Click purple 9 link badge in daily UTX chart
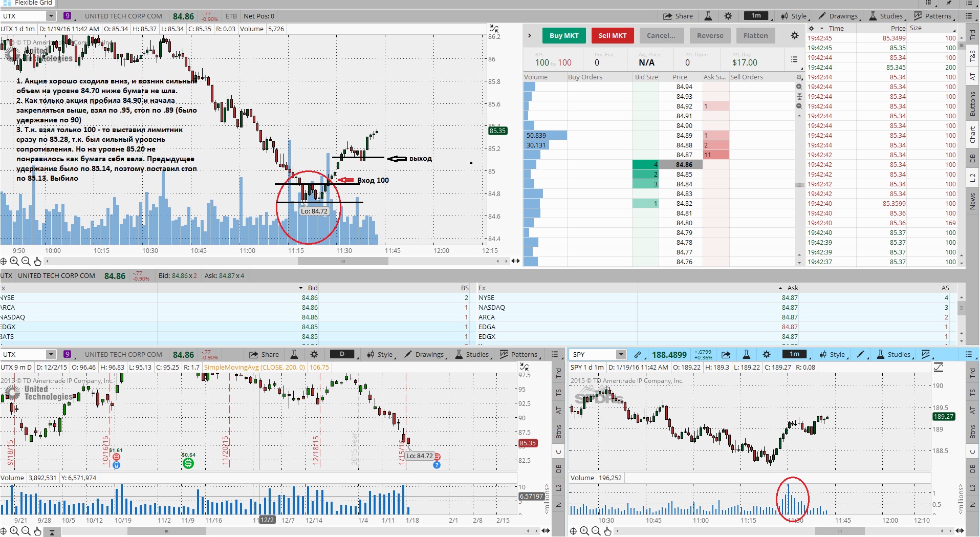 click(67, 355)
